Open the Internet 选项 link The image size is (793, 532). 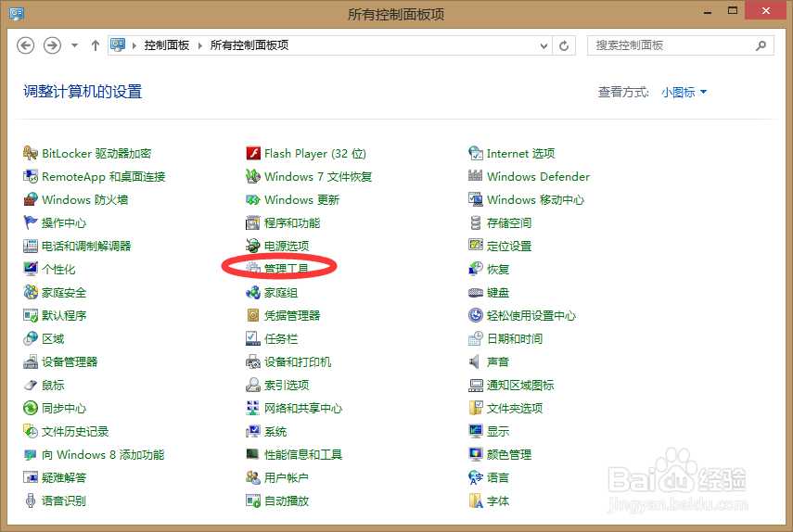pos(521,153)
